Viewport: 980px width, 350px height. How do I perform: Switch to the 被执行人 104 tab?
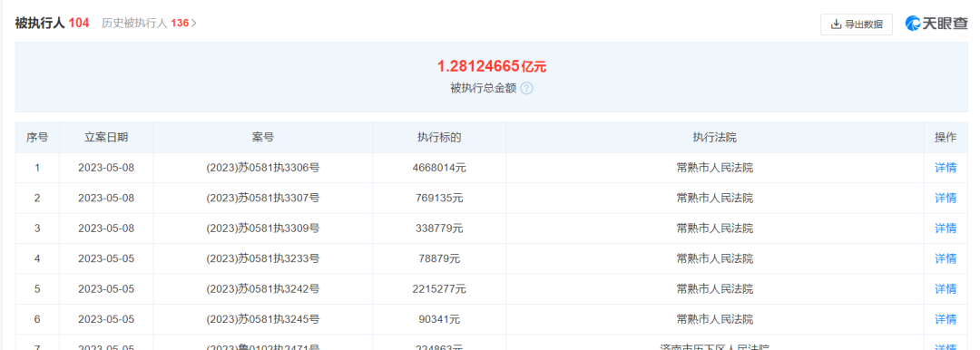(52, 24)
